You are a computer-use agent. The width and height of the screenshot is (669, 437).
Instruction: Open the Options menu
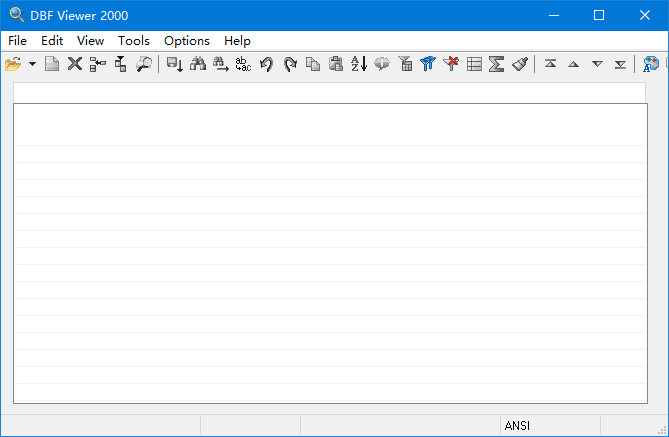point(186,41)
